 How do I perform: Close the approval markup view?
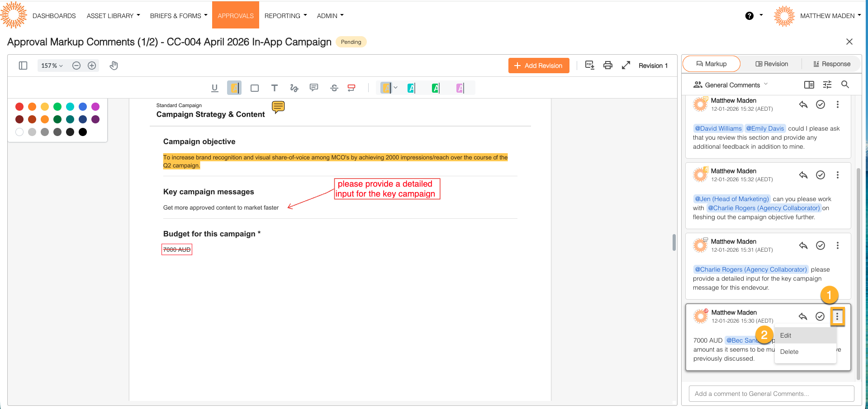[849, 42]
